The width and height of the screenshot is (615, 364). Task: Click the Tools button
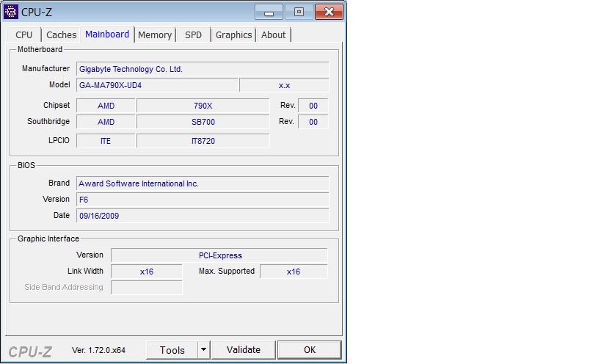point(172,350)
